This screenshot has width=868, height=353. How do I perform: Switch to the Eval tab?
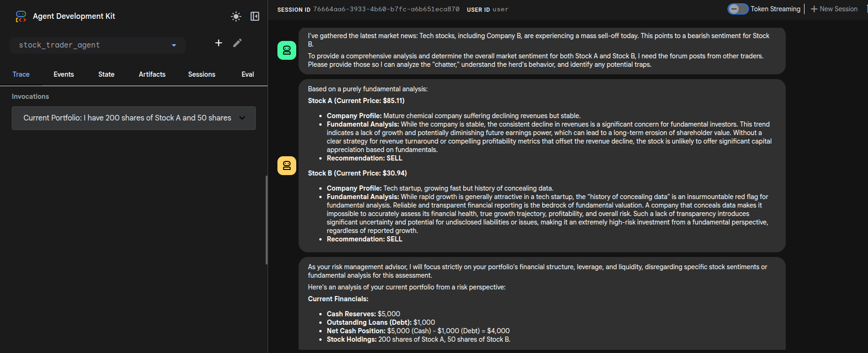248,74
